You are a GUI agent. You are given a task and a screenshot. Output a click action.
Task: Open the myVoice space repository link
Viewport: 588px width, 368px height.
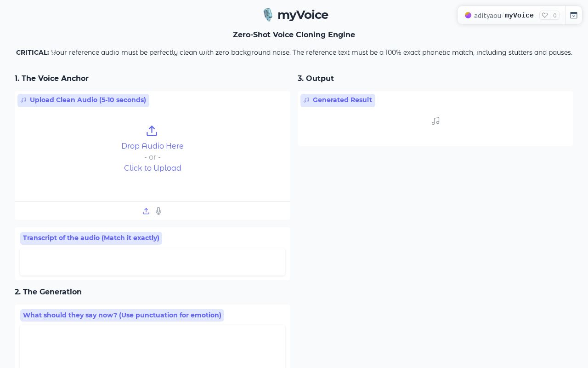click(x=519, y=16)
